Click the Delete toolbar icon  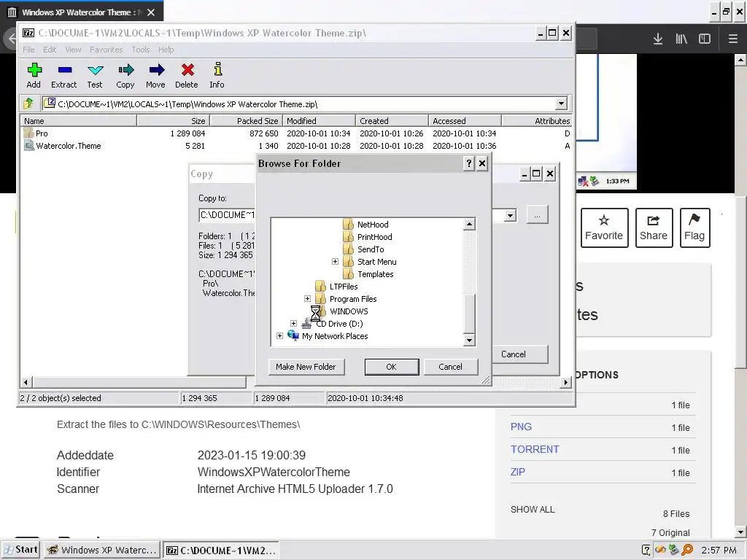coord(187,76)
